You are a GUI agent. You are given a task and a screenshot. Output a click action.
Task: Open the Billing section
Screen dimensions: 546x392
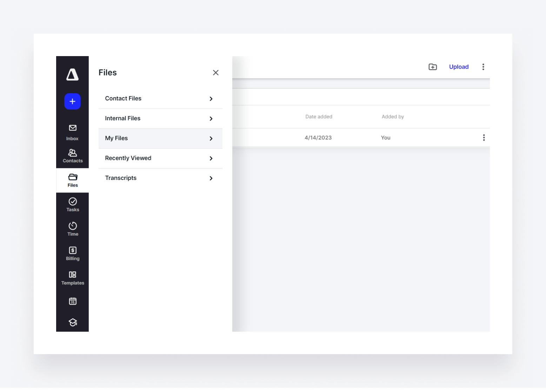pyautogui.click(x=72, y=254)
